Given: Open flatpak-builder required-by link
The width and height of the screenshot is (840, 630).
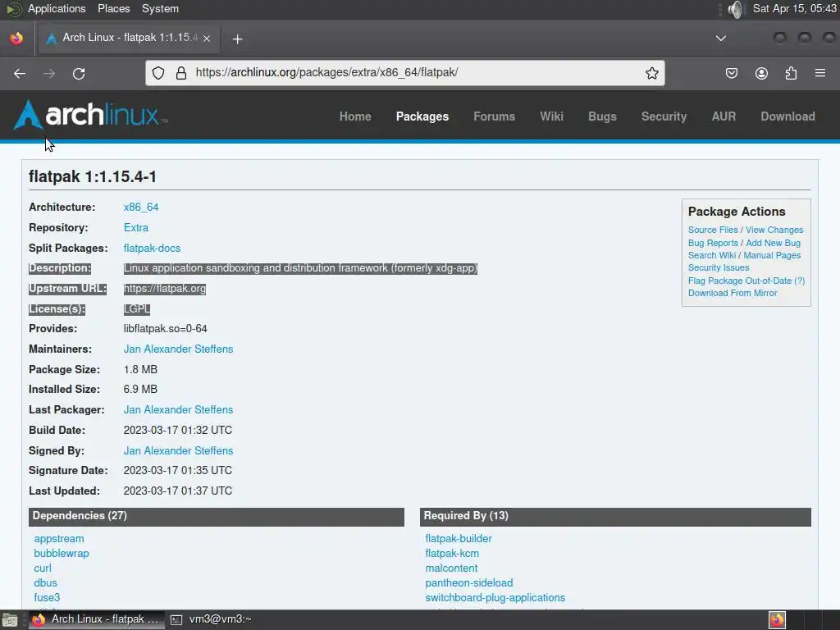Looking at the screenshot, I should click(x=459, y=538).
